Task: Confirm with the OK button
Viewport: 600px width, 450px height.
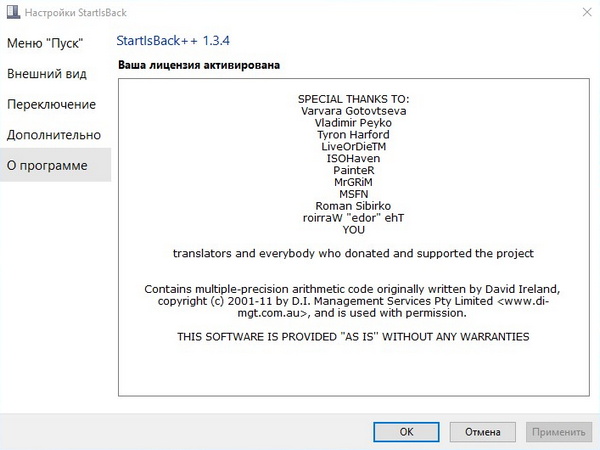Action: 406,432
